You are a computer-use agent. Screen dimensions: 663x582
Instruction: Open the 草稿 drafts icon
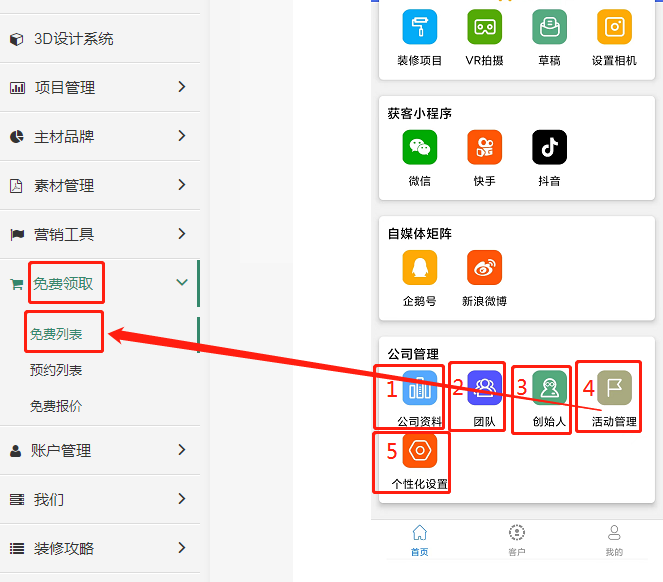549,27
